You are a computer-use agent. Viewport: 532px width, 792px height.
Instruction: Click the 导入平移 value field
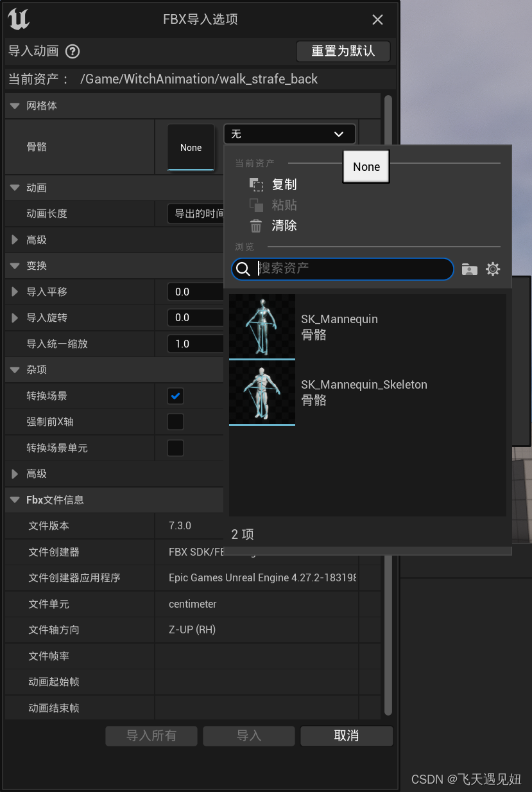196,292
